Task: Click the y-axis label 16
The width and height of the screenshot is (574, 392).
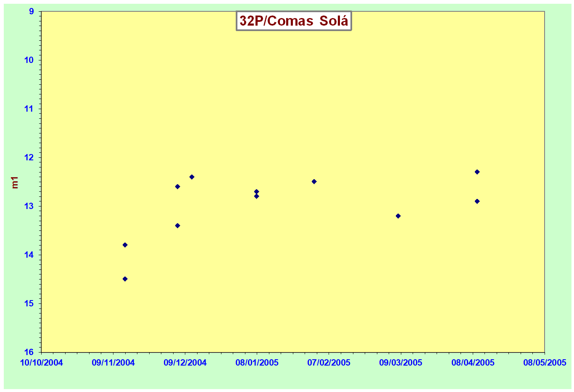Action: coord(29,352)
